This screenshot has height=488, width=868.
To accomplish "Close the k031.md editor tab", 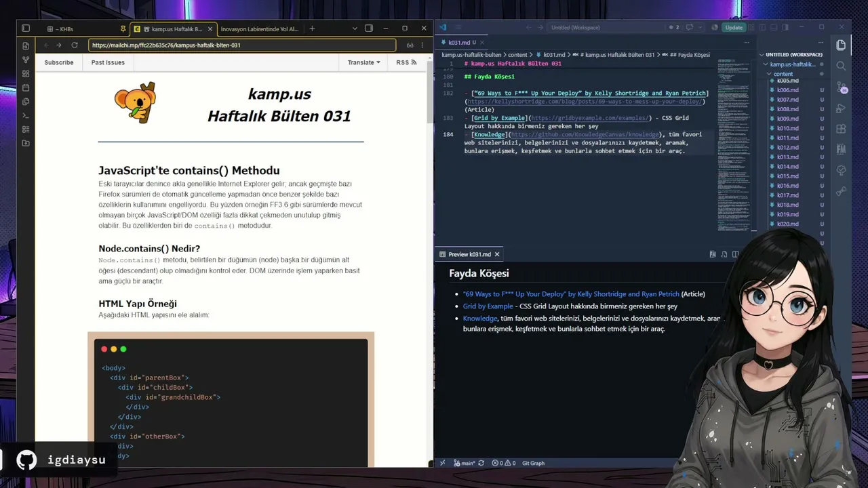I will pos(484,42).
